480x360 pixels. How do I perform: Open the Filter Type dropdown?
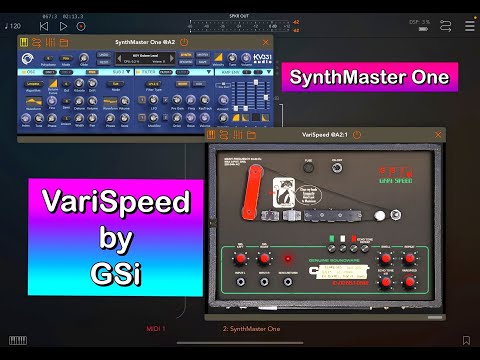pyautogui.click(x=154, y=84)
